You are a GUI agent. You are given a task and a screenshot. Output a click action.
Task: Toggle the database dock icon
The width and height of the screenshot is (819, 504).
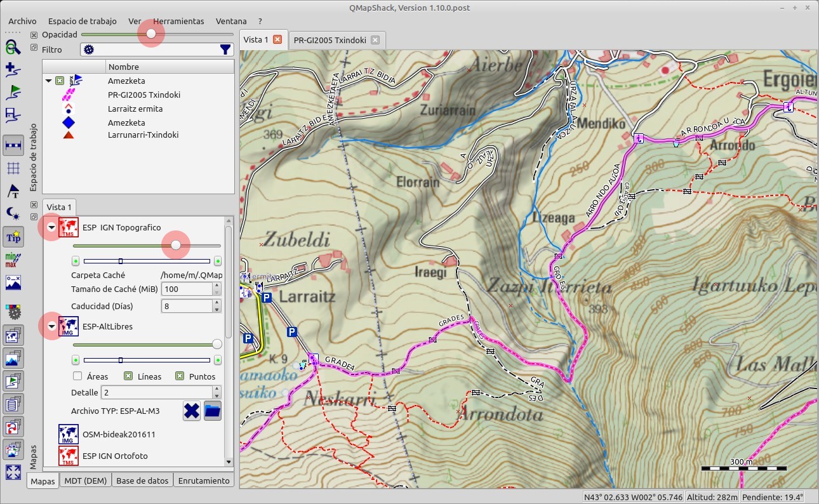click(13, 404)
